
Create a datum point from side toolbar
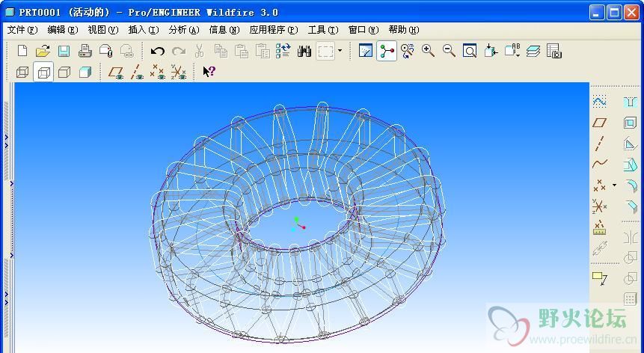(x=600, y=185)
